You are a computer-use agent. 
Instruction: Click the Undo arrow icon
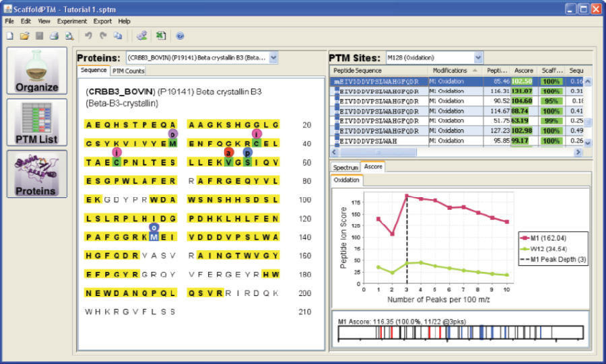[x=88, y=36]
